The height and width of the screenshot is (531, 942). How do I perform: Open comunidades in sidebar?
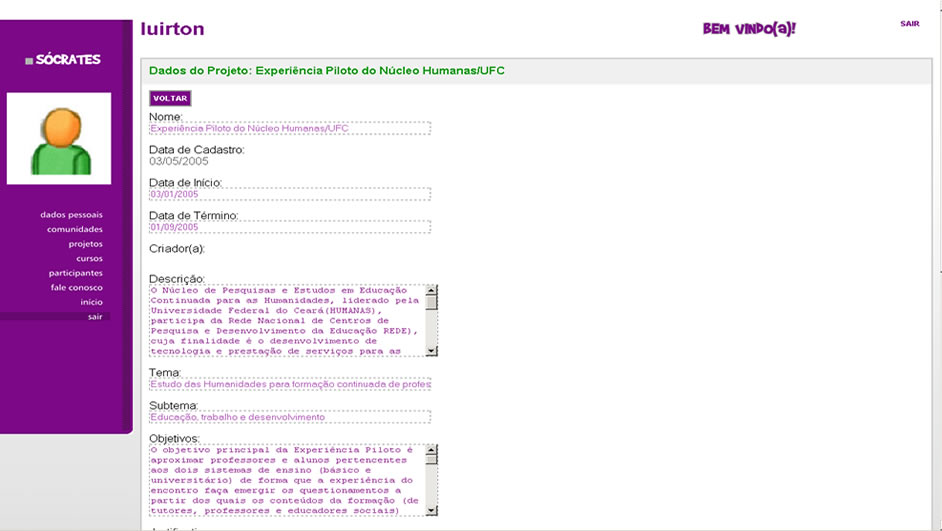74,229
